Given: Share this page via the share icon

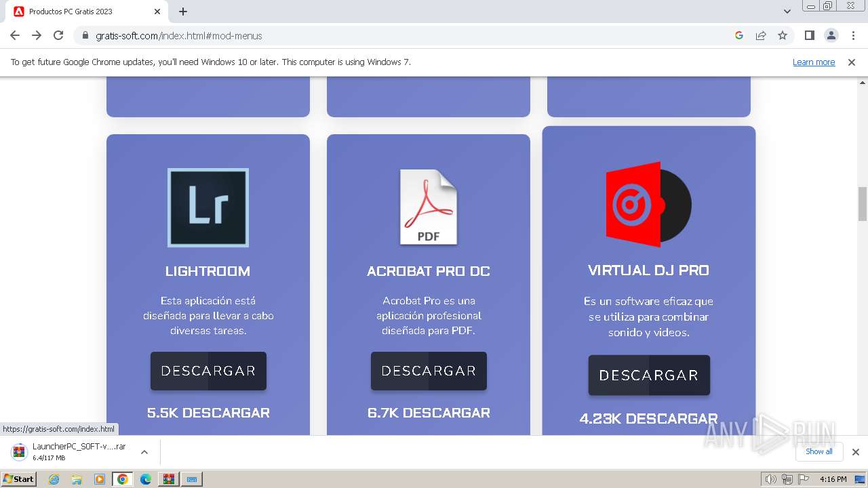Looking at the screenshot, I should coord(761,35).
